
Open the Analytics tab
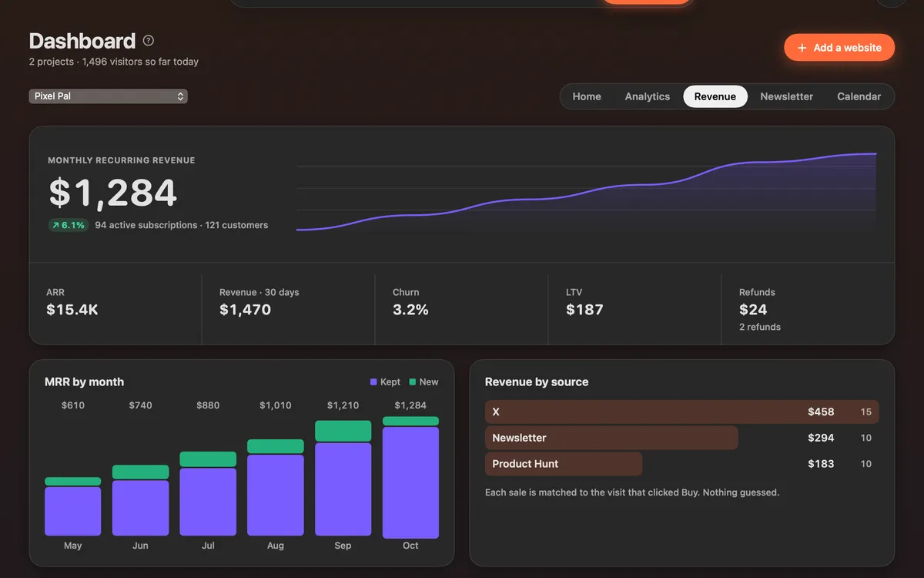coord(648,96)
